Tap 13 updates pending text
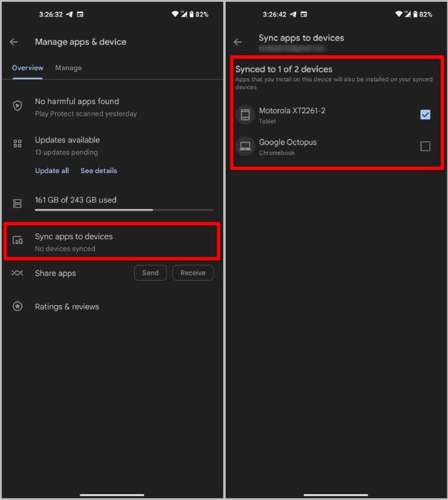 66,153
